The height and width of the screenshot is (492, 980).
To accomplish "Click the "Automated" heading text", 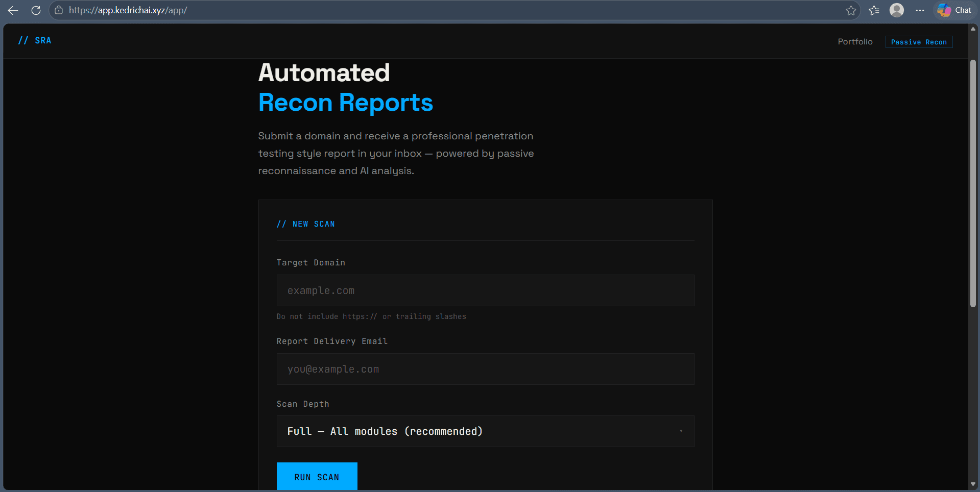I will click(324, 73).
